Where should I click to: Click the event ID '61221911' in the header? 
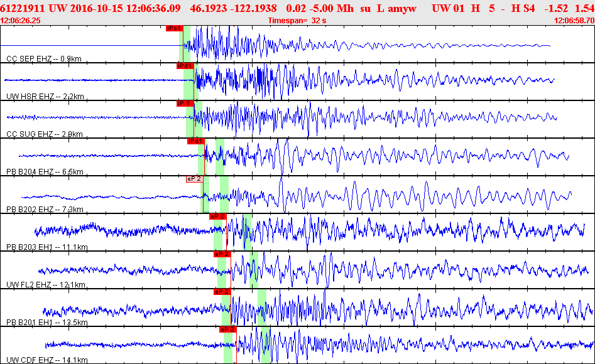23,8
